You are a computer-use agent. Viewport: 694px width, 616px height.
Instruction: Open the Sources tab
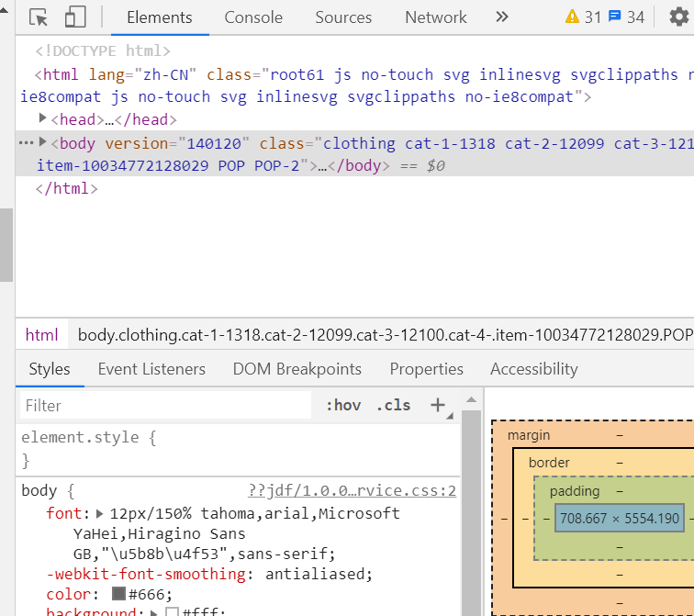pyautogui.click(x=343, y=17)
